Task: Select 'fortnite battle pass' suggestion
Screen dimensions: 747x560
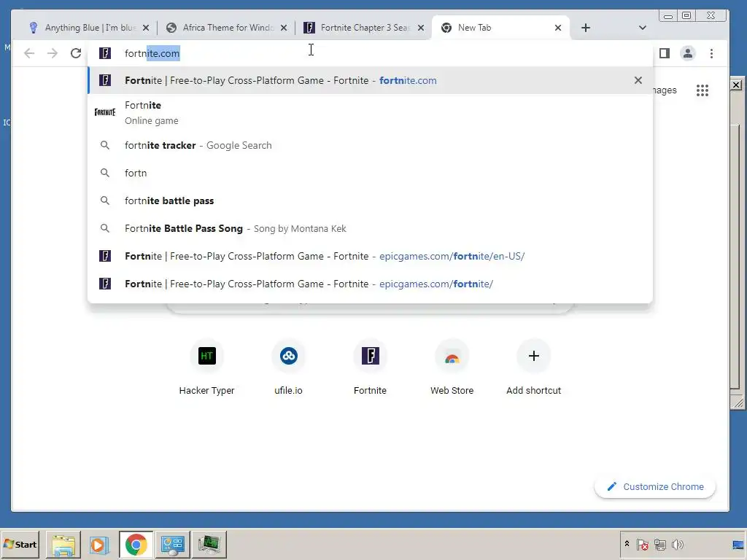Action: [370, 201]
